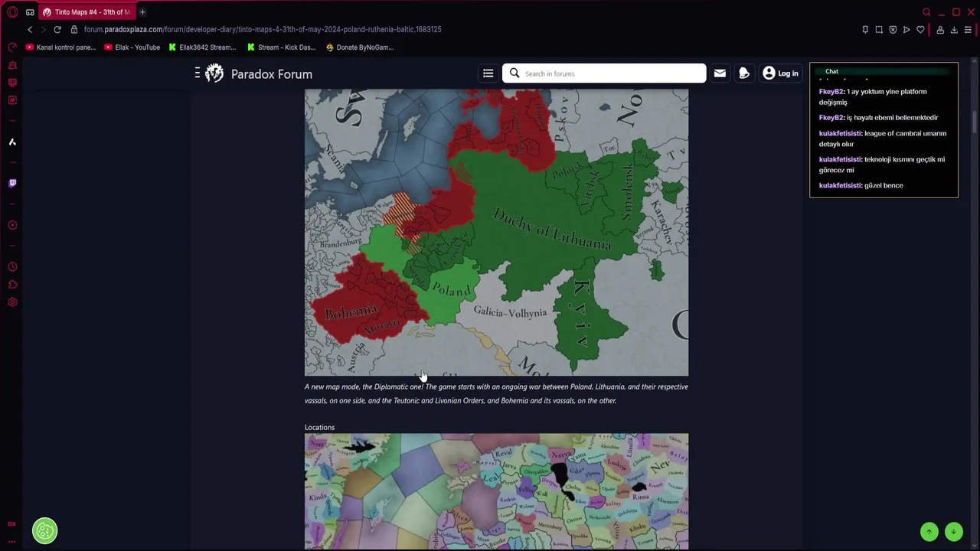The image size is (980, 551).
Task: Click the site security lock icon
Action: 74,30
